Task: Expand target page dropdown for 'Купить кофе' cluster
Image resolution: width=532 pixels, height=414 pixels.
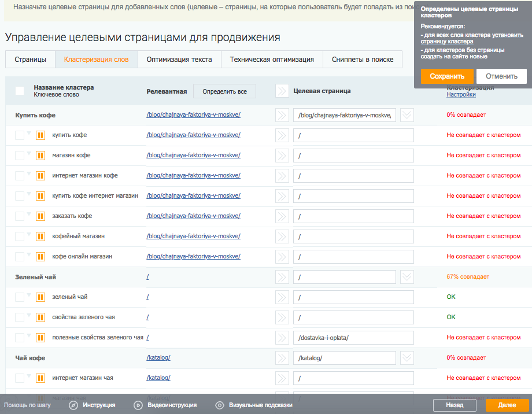Action: pos(408,115)
